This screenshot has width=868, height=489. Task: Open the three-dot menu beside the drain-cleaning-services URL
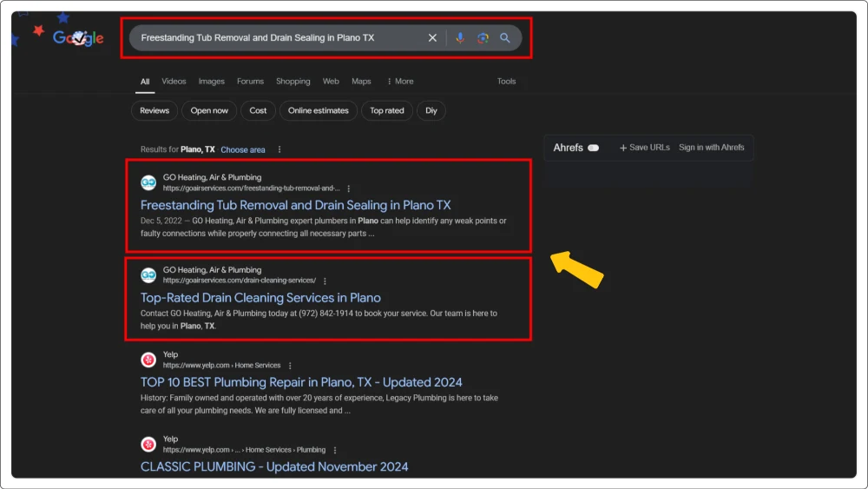point(325,281)
